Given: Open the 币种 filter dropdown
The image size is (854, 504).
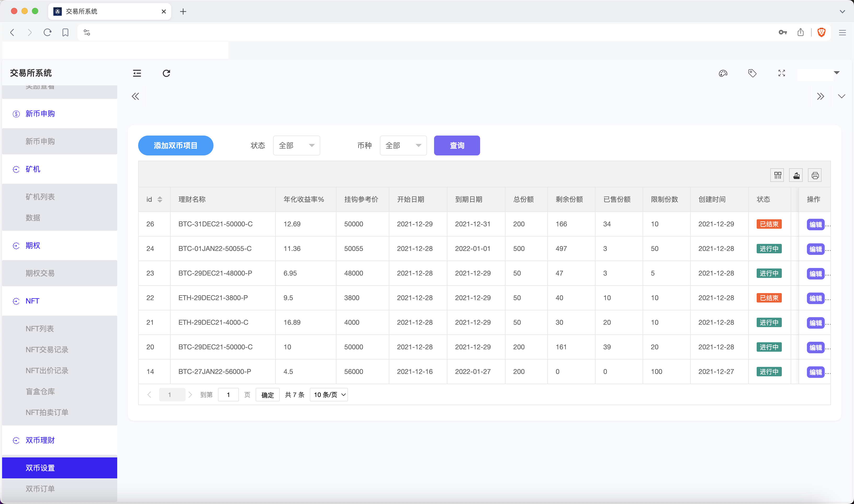Looking at the screenshot, I should (403, 145).
